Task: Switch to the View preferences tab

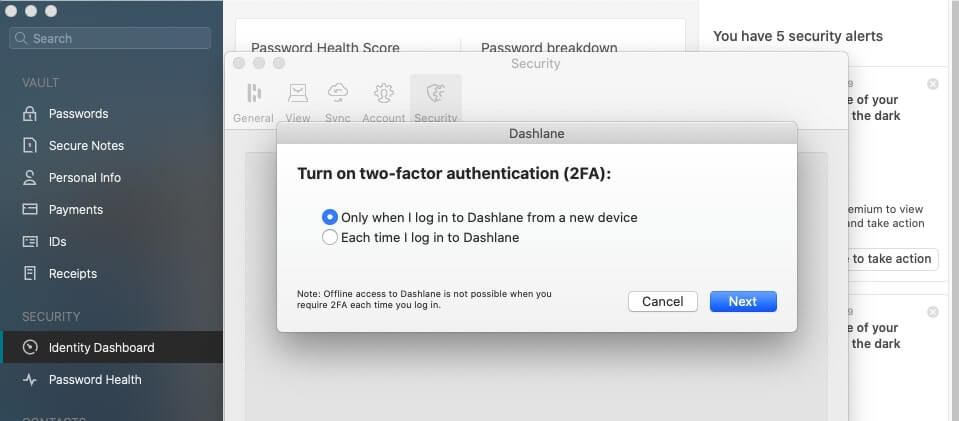Action: coord(298,102)
